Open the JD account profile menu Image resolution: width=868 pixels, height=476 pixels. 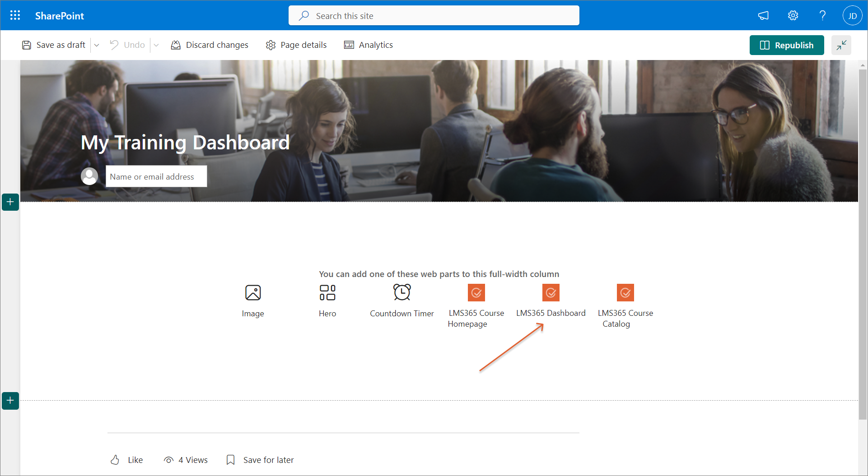tap(852, 16)
